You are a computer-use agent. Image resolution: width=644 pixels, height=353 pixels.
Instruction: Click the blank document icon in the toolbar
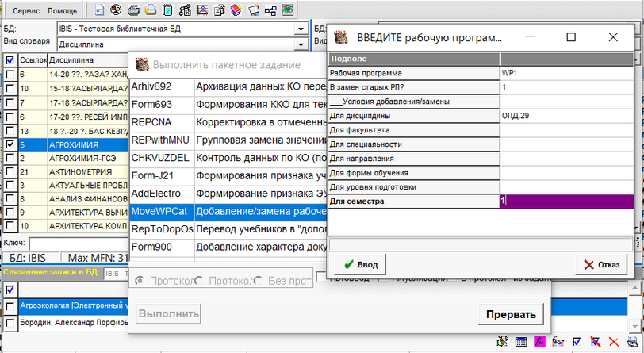tap(99, 11)
